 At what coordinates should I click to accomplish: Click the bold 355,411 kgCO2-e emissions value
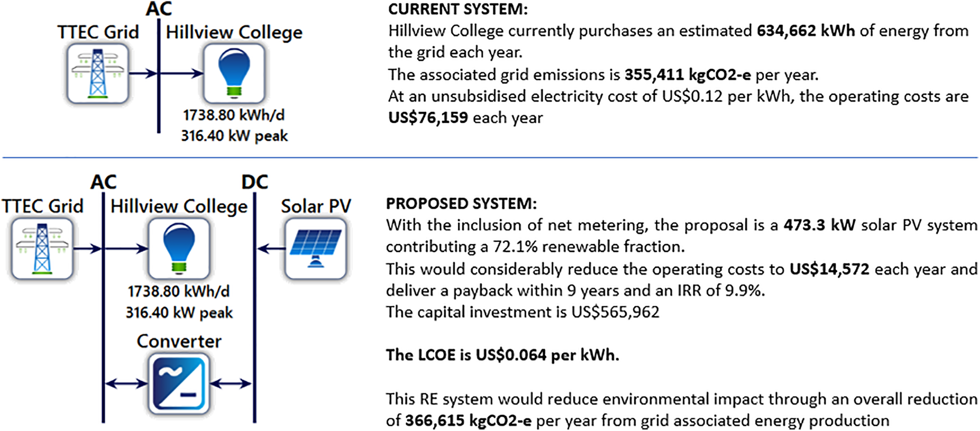coord(687,75)
